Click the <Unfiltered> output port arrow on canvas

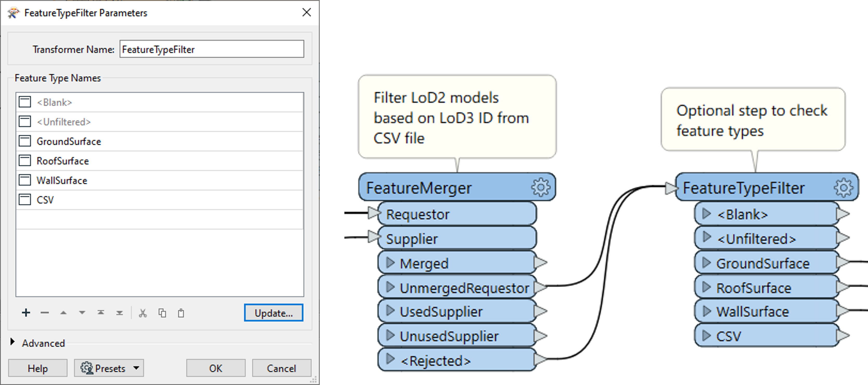click(843, 238)
